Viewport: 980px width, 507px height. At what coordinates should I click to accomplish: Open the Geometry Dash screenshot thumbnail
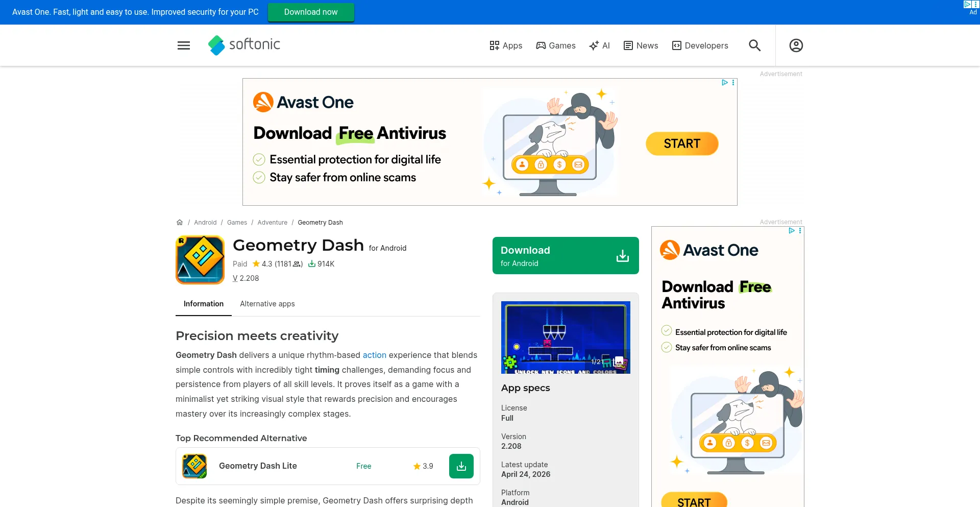[x=566, y=337]
